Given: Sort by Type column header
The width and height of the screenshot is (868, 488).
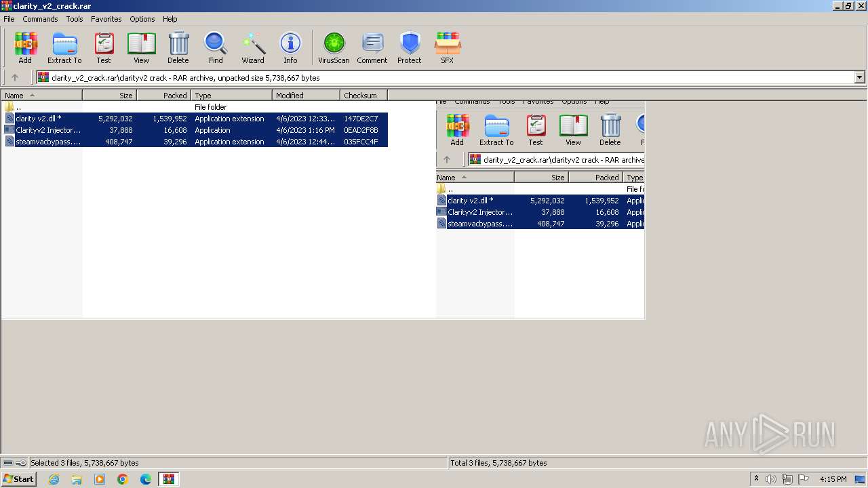Looking at the screenshot, I should [x=231, y=96].
